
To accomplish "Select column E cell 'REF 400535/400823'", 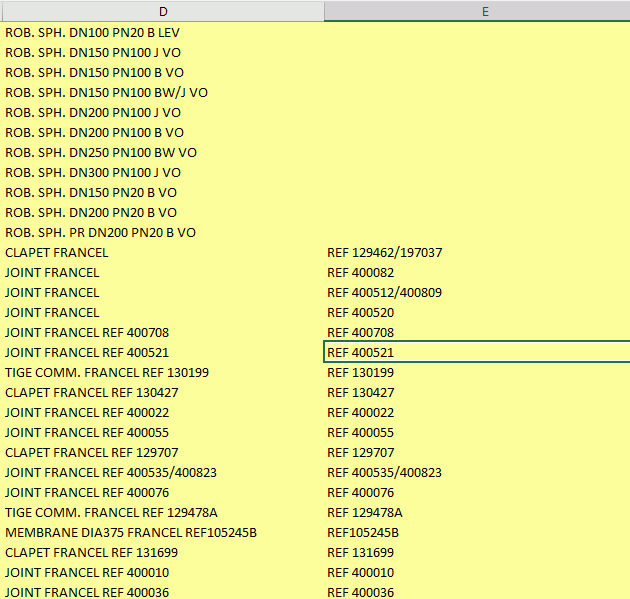I will (x=477, y=473).
